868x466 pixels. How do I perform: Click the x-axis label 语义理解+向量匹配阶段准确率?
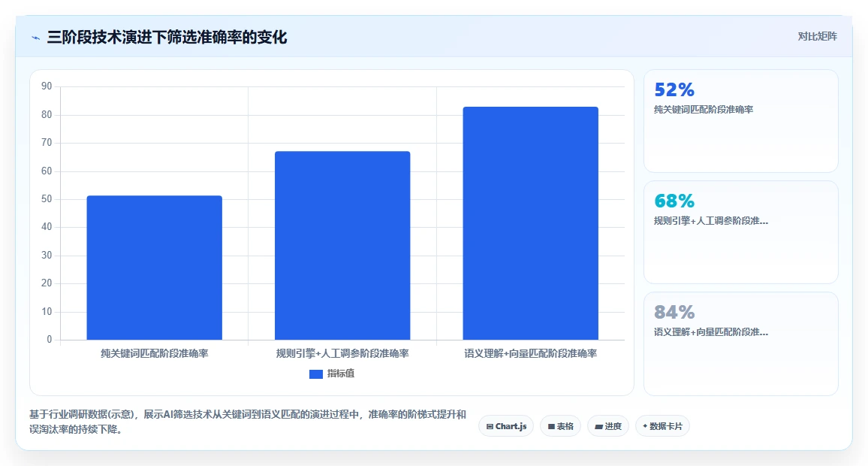pos(530,353)
